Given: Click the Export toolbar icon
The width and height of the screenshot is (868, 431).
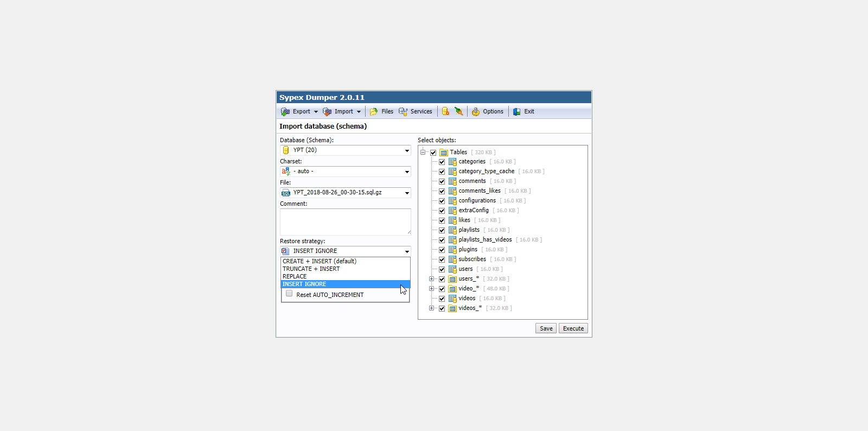Looking at the screenshot, I should click(x=285, y=111).
